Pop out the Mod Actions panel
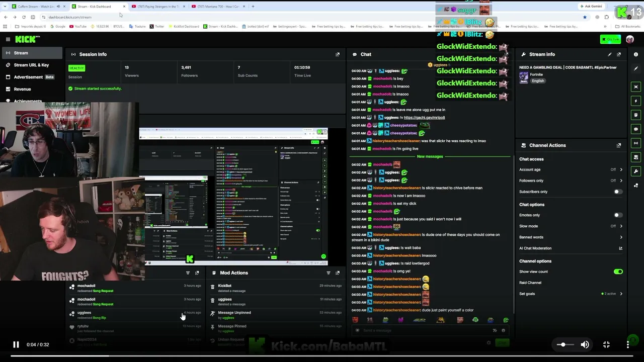Viewport: 644px width, 362px height. [x=338, y=273]
